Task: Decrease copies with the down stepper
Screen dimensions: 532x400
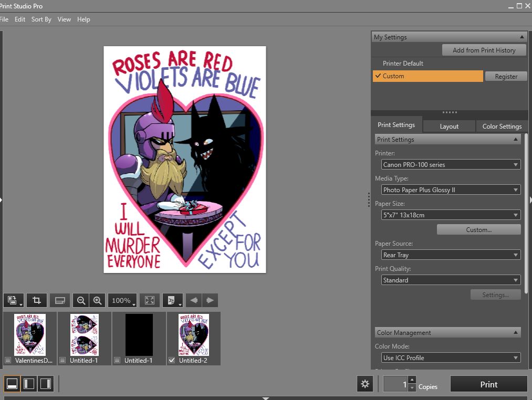Action: [412, 387]
